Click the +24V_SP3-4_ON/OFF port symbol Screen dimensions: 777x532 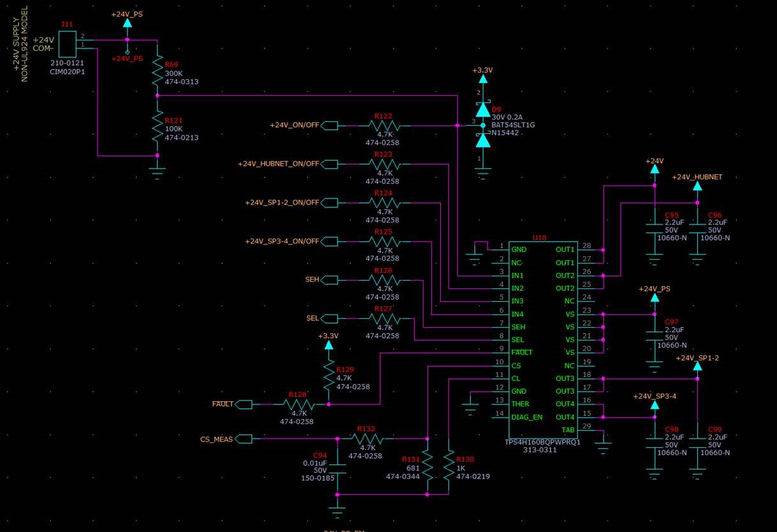329,241
